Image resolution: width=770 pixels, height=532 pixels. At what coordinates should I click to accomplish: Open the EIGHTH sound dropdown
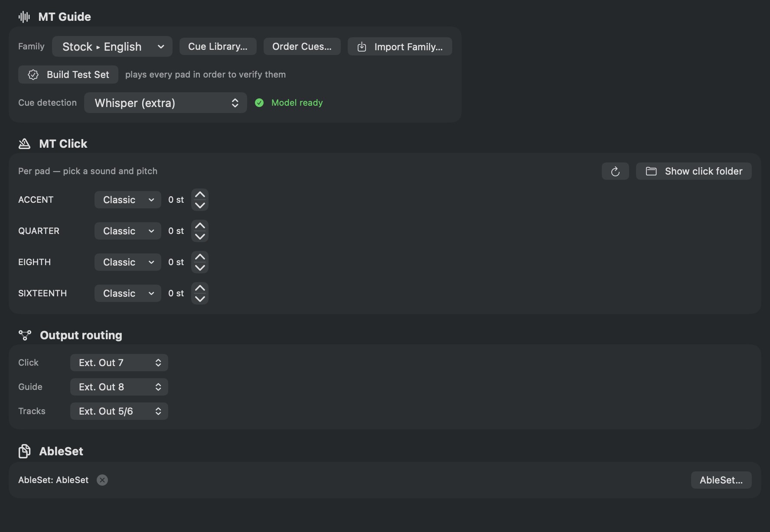[x=128, y=262]
